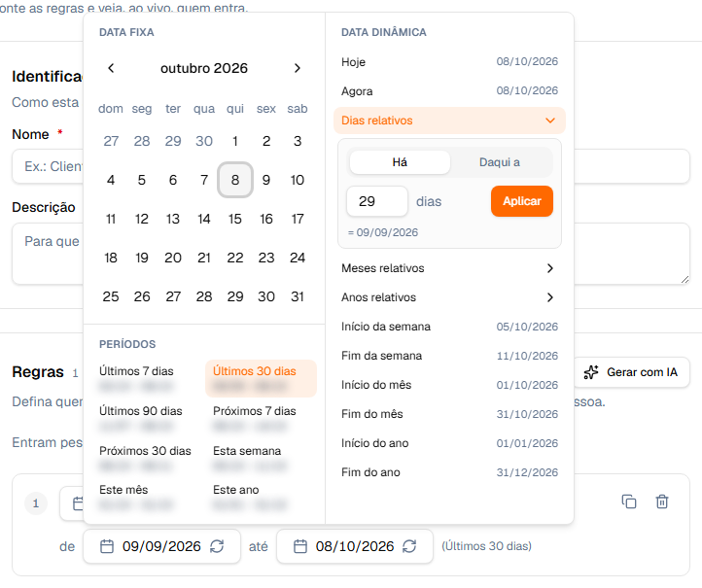Choose Fim da semana option
702x588 pixels.
(x=449, y=356)
